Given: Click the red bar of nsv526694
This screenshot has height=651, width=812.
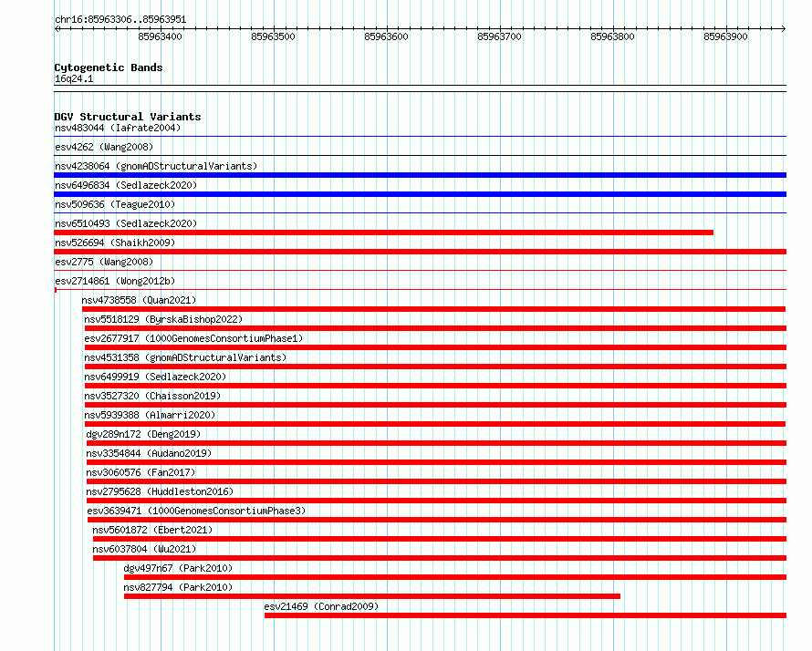Looking at the screenshot, I should (x=420, y=252).
